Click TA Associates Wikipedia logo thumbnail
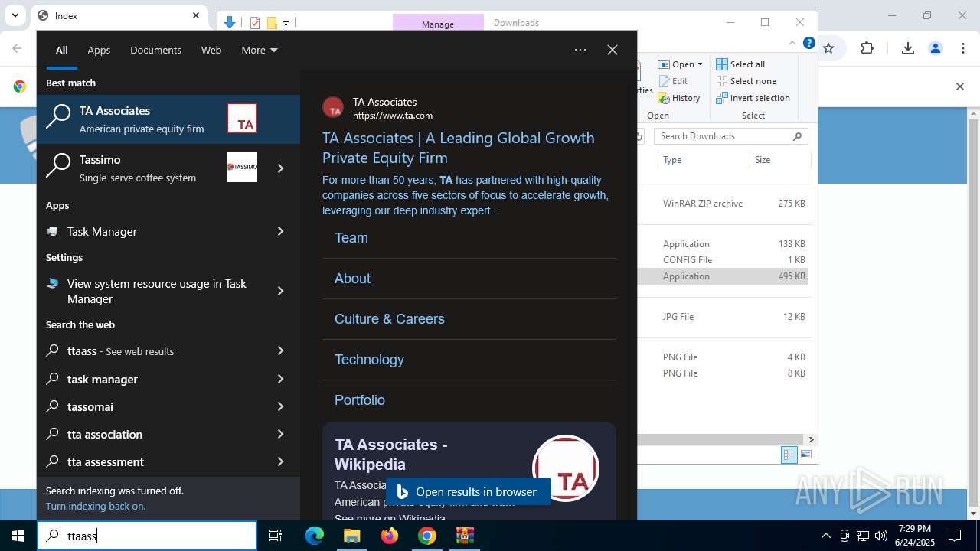 [x=566, y=468]
